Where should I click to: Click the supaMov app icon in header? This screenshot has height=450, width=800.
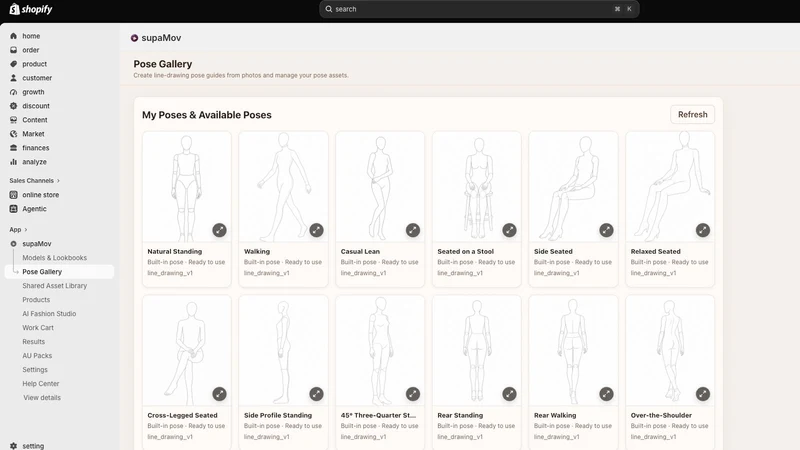[134, 38]
